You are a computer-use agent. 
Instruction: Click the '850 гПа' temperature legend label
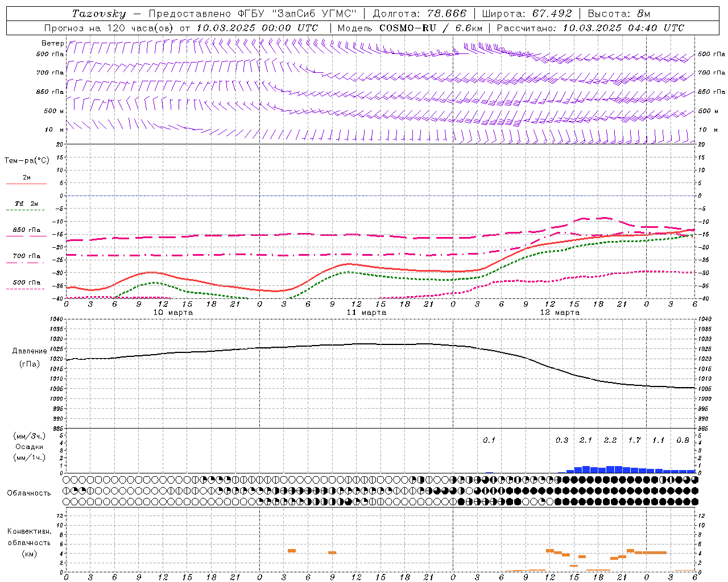[x=27, y=230]
